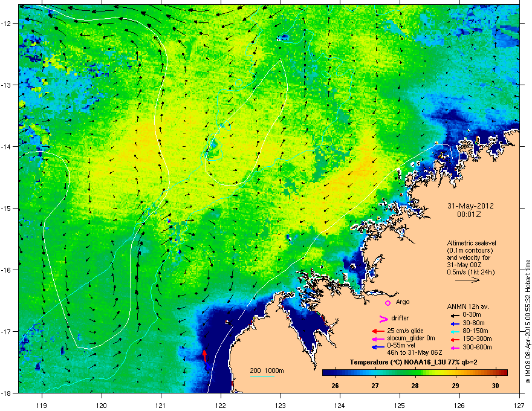The height and width of the screenshot is (411, 532).
Task: Click the 30-80m depth label
Action: (x=473, y=323)
